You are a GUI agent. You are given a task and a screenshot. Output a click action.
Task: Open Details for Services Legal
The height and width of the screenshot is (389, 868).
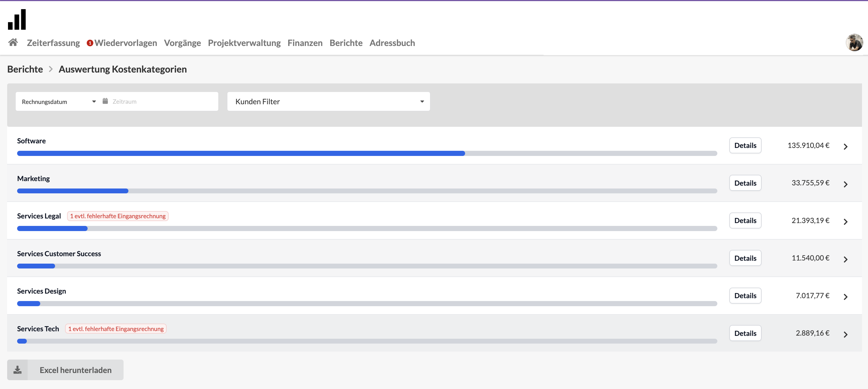click(x=745, y=220)
